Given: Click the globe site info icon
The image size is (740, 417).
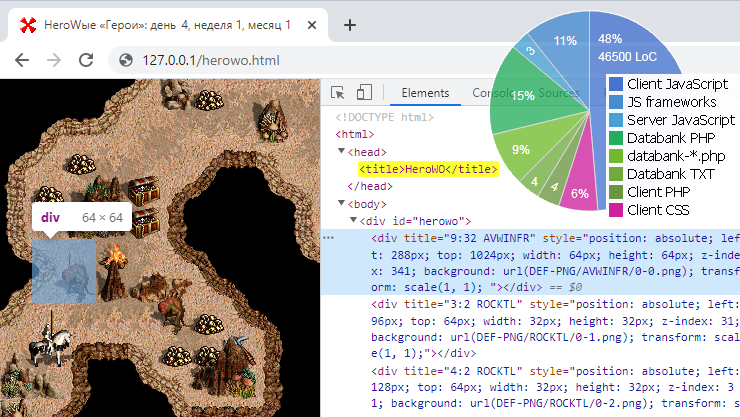Looking at the screenshot, I should click(x=126, y=60).
